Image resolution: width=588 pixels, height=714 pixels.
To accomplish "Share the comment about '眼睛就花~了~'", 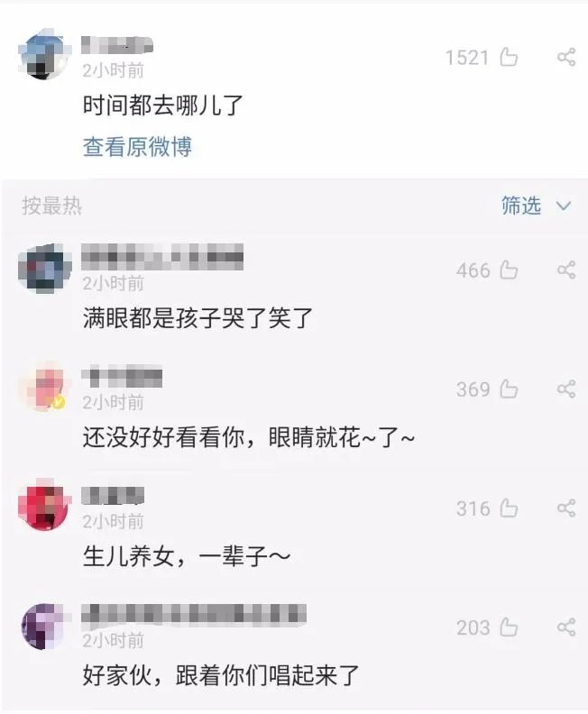I will click(x=566, y=389).
